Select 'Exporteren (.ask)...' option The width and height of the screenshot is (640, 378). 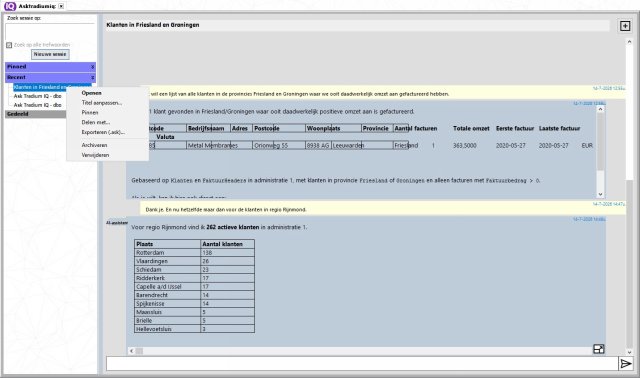[103, 132]
